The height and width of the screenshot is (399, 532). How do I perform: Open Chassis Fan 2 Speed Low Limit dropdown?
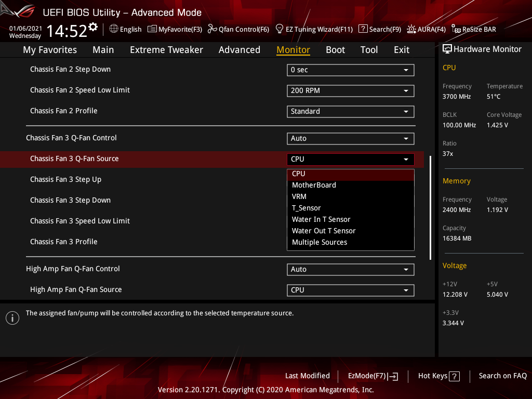tap(351, 90)
